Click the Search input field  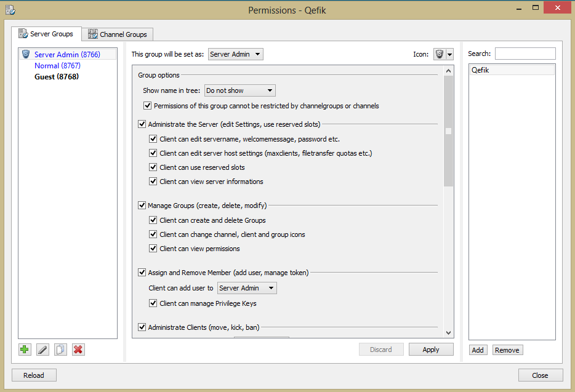[x=525, y=54]
